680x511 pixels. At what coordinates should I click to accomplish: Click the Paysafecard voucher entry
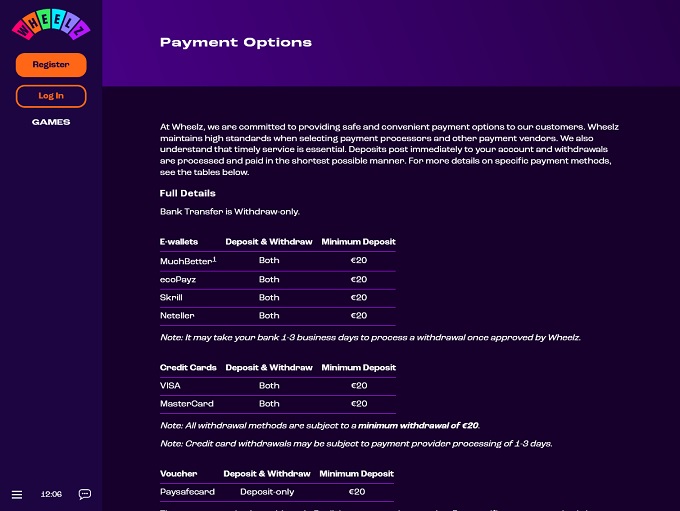click(185, 492)
